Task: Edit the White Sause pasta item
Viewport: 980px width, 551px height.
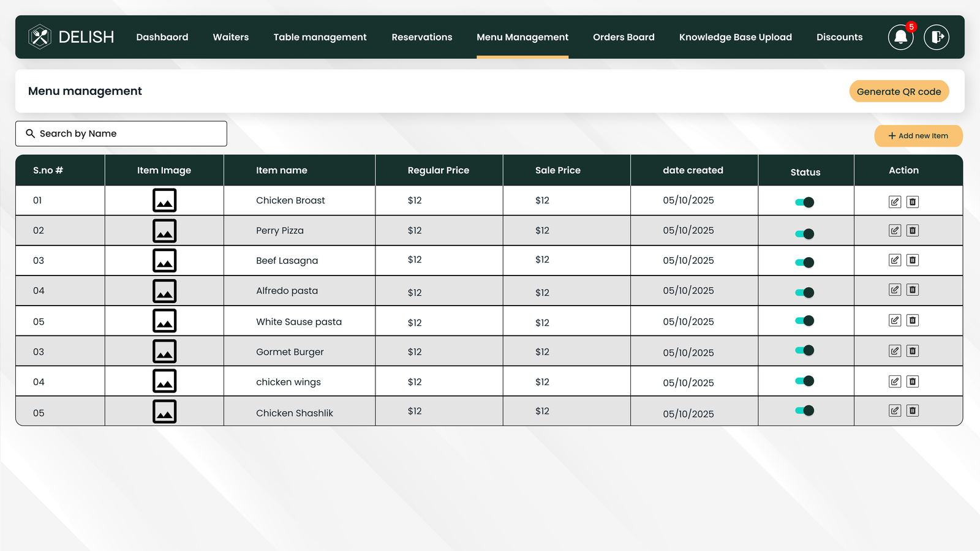Action: [895, 320]
